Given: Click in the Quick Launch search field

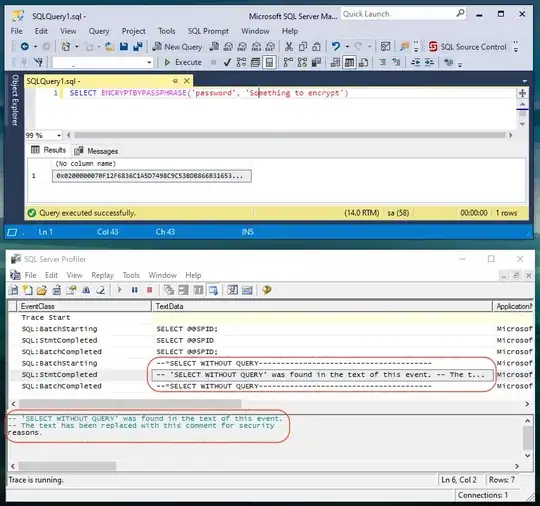Looking at the screenshot, I should (x=398, y=14).
